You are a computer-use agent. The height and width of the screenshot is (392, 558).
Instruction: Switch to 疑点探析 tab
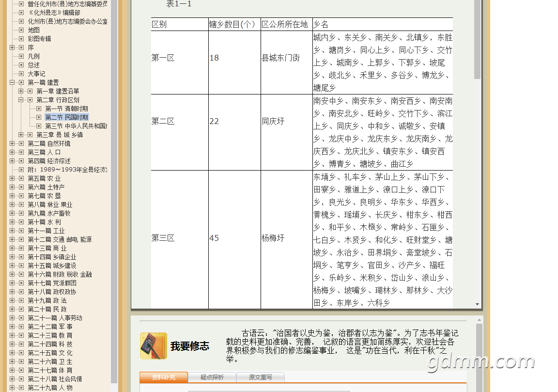click(x=212, y=377)
